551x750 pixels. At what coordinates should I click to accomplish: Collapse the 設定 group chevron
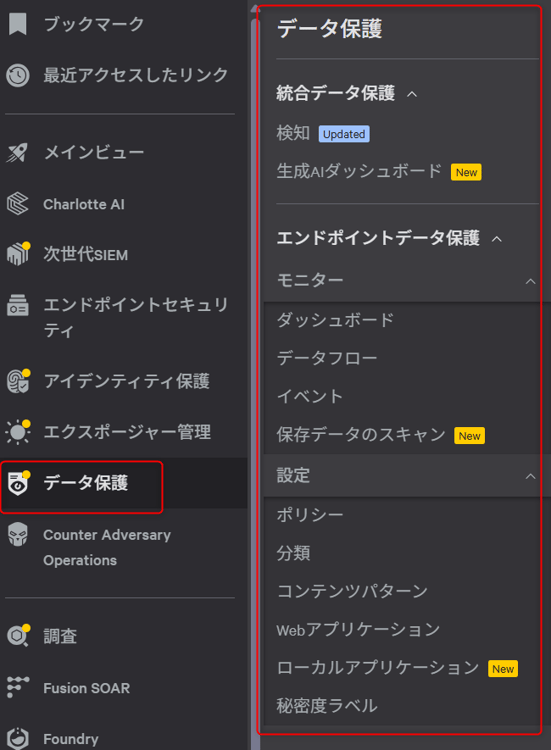(x=530, y=476)
